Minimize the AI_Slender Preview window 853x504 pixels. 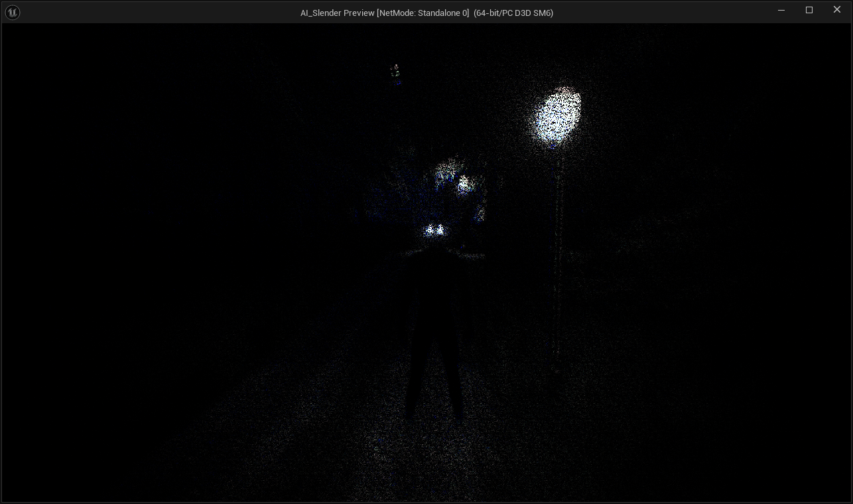tap(781, 10)
